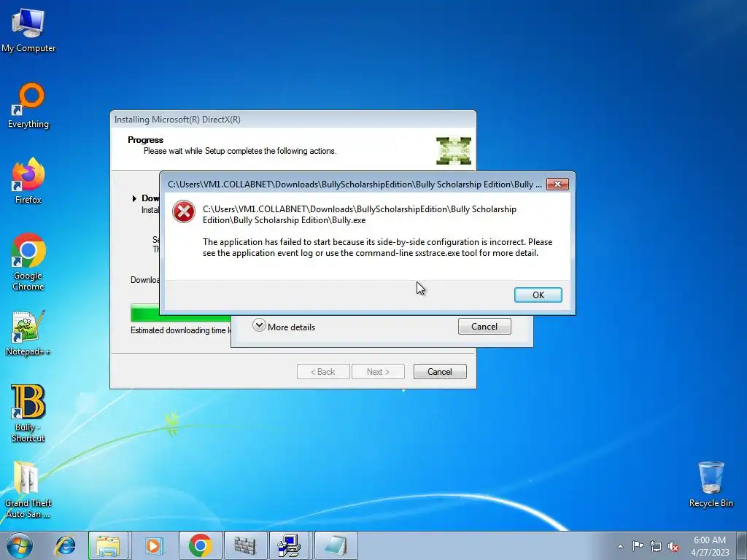Click the network tray icon
The width and height of the screenshot is (747, 560).
pyautogui.click(x=656, y=546)
